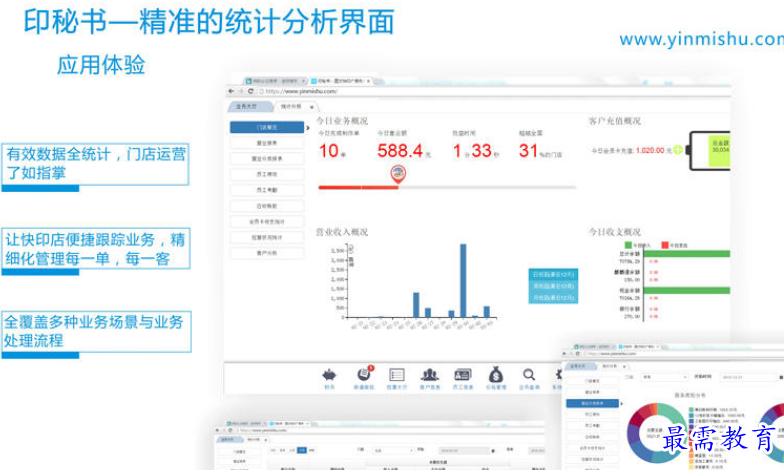This screenshot has width=784, height=470.
Task: Select the third option in the blue chart range box
Action: pos(553,298)
